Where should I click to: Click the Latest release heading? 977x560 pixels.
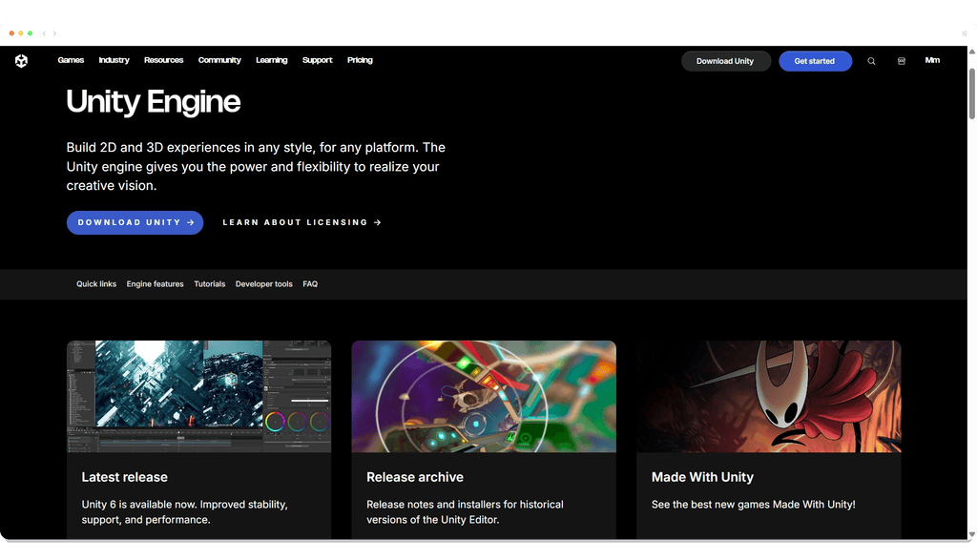click(x=125, y=477)
